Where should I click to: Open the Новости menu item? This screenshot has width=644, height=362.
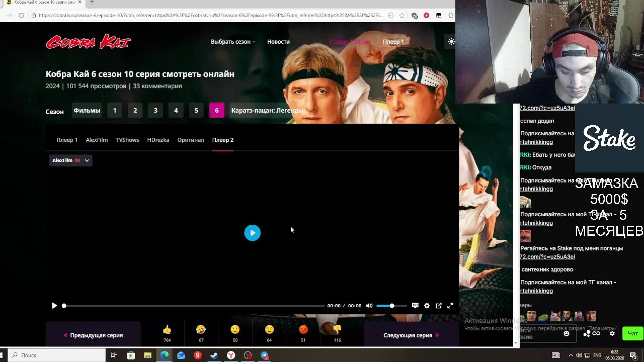pyautogui.click(x=278, y=42)
